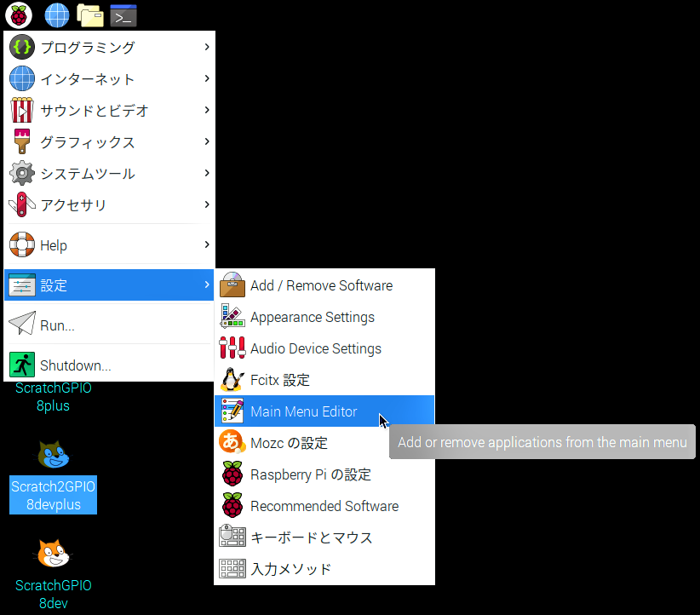Click the インターネット globe icon in menu
This screenshot has width=700, height=615.
pyautogui.click(x=22, y=78)
